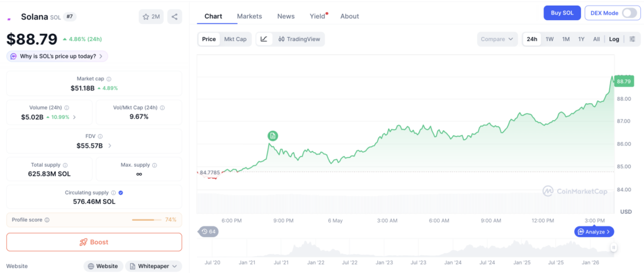Click the Analyze button
This screenshot has width=644, height=273.
point(594,231)
